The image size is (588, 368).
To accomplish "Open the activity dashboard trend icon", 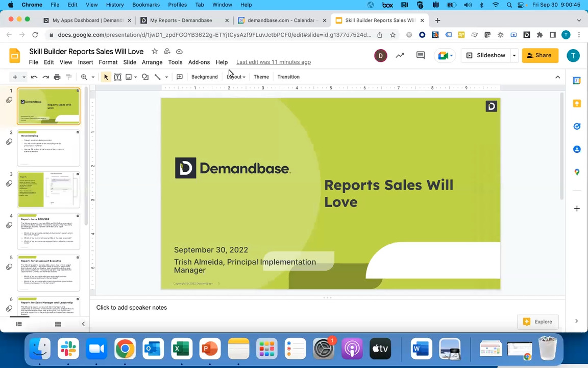I will [x=400, y=56].
